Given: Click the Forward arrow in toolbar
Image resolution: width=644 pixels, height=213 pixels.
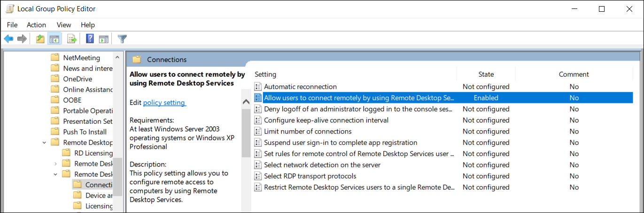Looking at the screenshot, I should point(22,39).
